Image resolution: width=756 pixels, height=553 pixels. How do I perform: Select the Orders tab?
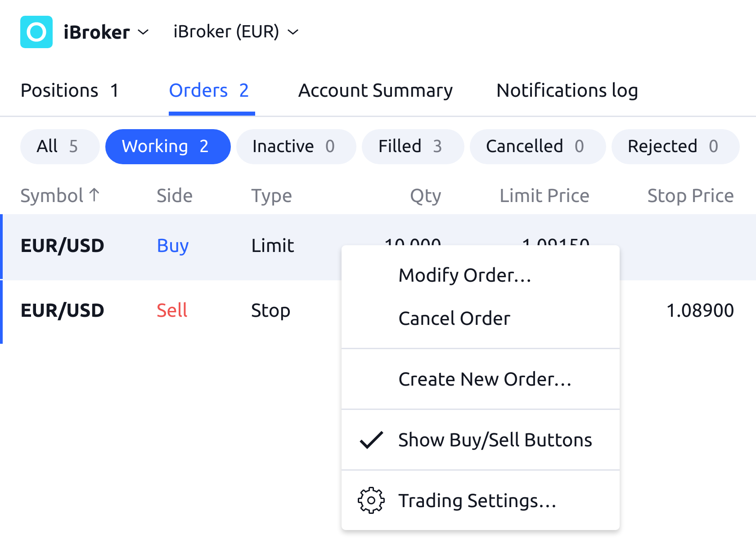pos(209,90)
